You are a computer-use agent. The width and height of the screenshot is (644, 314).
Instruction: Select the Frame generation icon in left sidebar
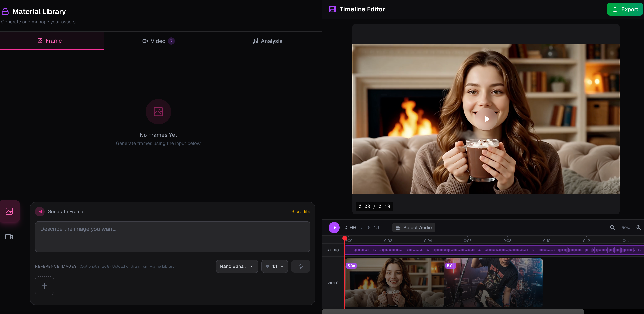pyautogui.click(x=9, y=211)
